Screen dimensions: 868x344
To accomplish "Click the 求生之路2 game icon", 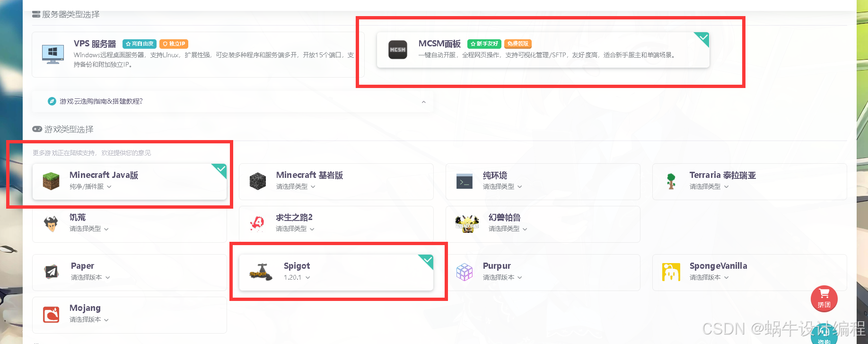I will 258,223.
